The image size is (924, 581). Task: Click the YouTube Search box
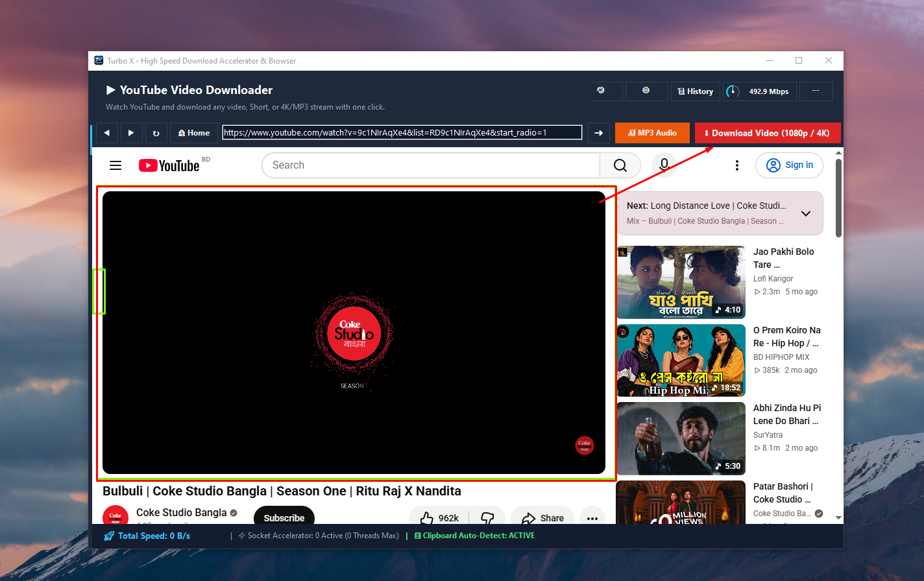[431, 165]
